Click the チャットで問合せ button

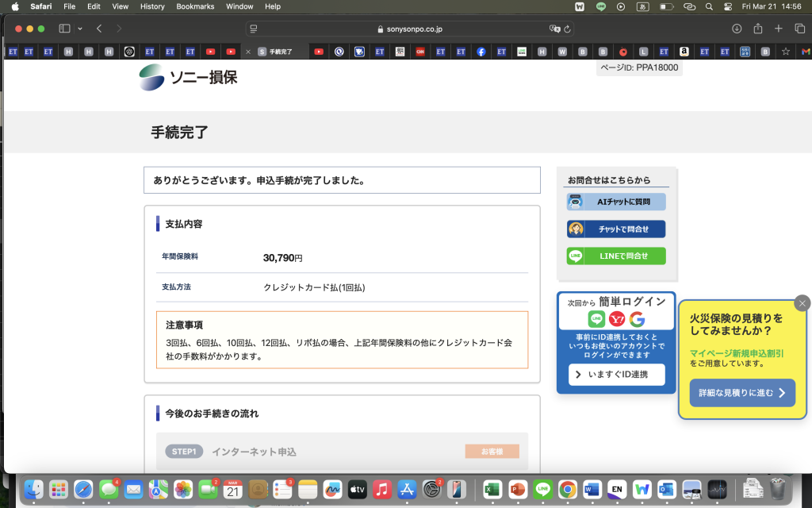616,229
